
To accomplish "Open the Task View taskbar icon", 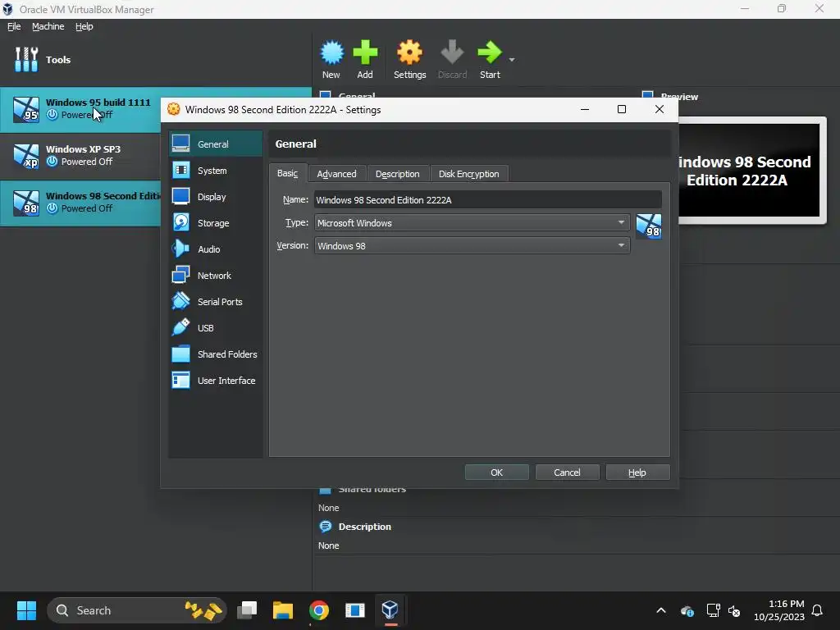I will (247, 610).
